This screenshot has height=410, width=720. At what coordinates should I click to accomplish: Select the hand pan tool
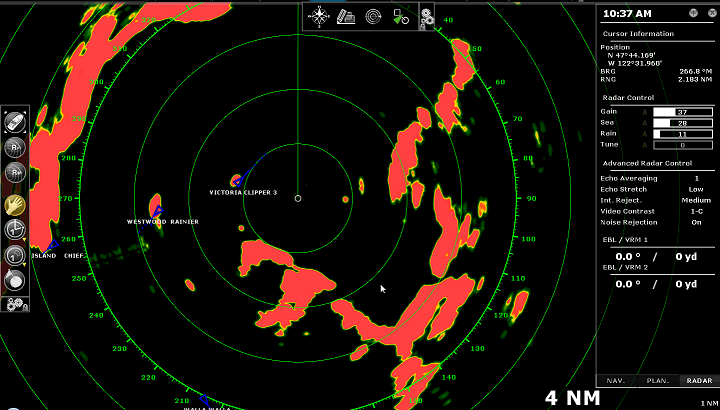(15, 203)
